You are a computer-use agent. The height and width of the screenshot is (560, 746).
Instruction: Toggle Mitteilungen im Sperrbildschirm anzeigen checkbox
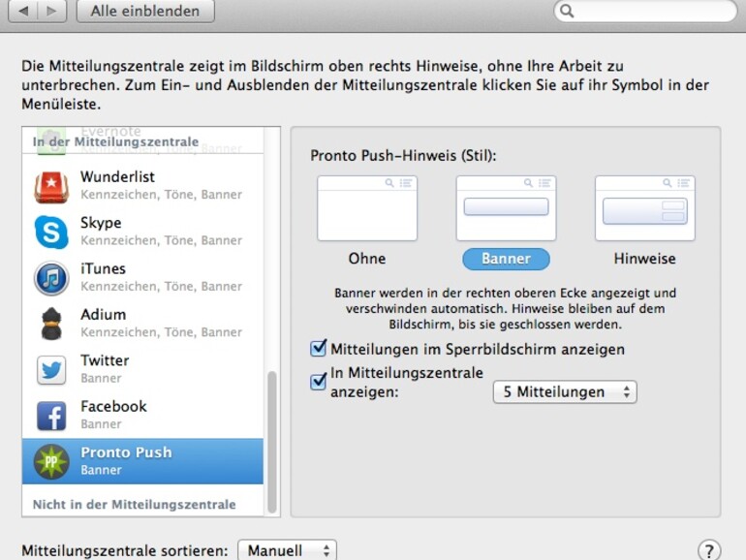tap(318, 348)
